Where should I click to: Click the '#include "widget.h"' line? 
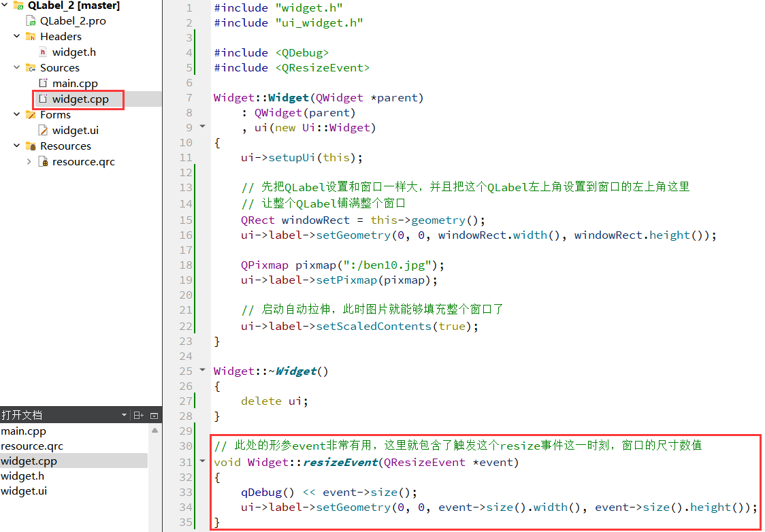[278, 7]
